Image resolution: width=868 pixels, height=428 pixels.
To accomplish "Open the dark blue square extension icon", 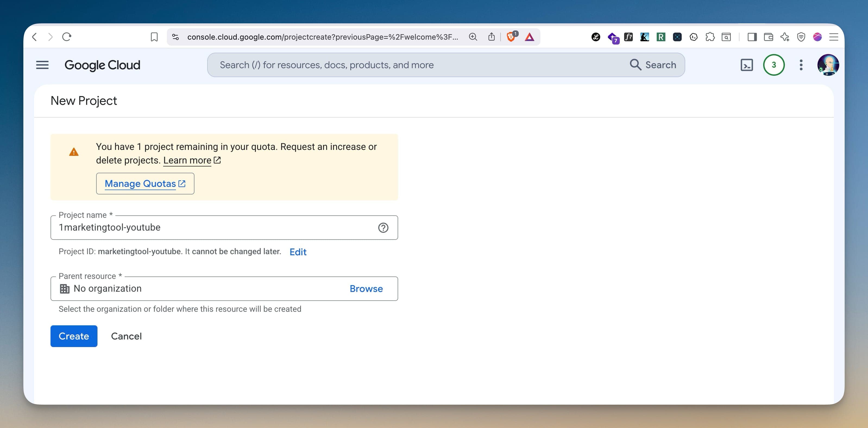I will (677, 37).
